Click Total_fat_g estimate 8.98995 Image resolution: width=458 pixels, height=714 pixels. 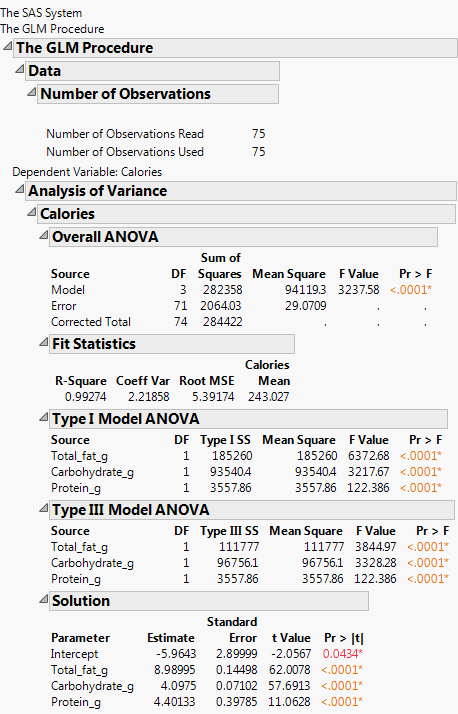174,670
